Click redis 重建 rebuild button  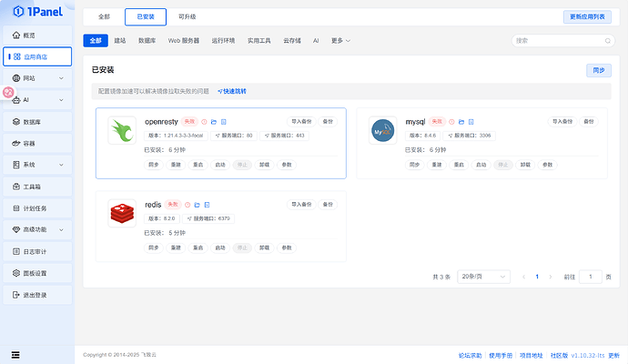coord(176,248)
